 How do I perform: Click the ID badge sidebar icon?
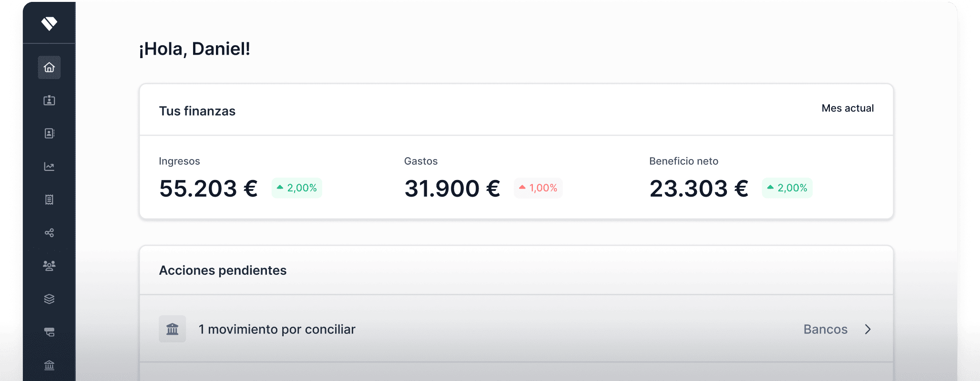coord(49,100)
